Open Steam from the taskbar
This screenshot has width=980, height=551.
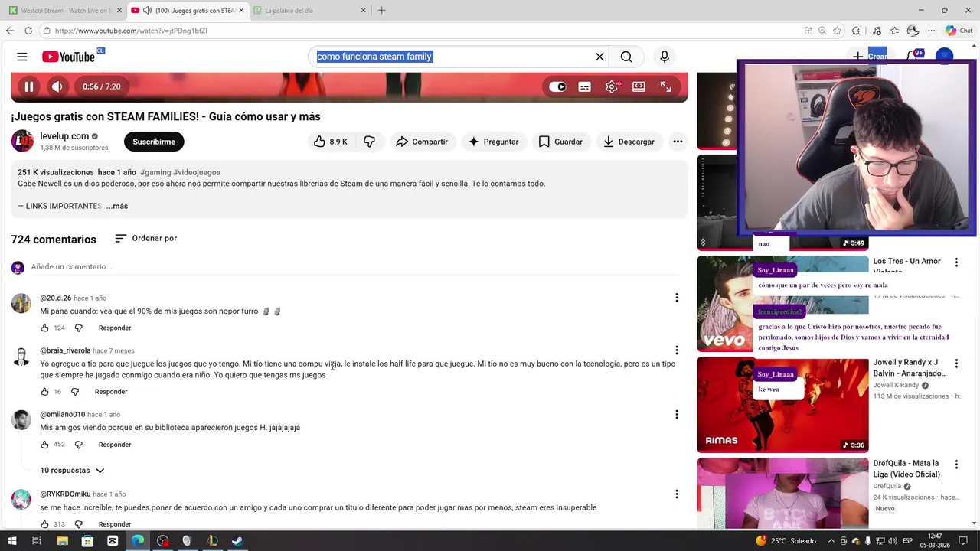(x=237, y=541)
